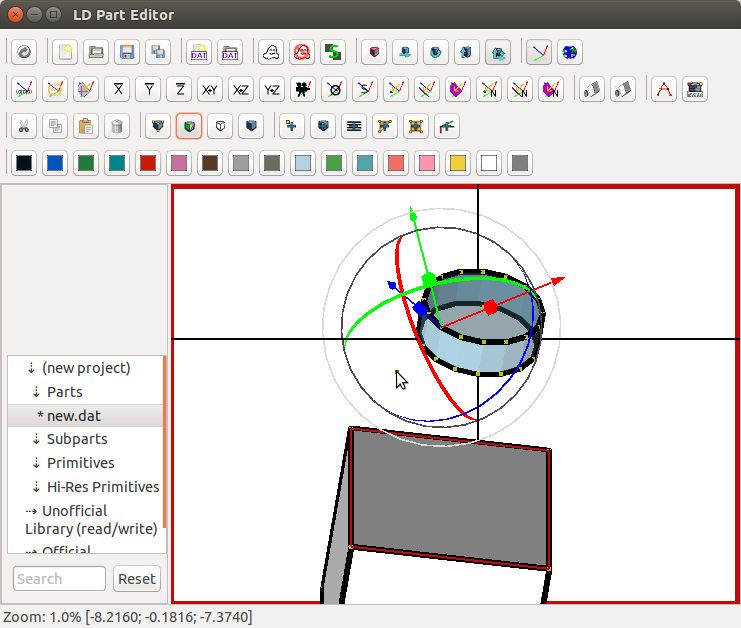This screenshot has width=741, height=628.
Task: Click the Save floppy disk icon
Action: (127, 52)
